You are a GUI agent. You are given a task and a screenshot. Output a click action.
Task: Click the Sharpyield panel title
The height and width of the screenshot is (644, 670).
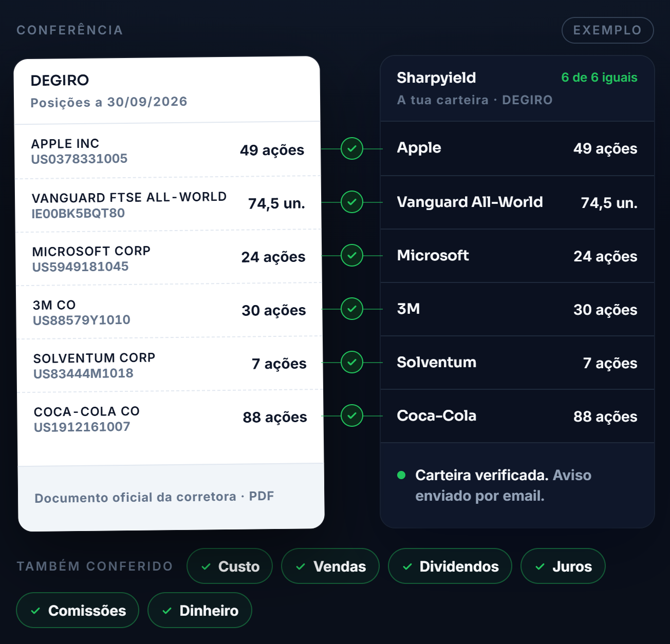[x=436, y=78]
